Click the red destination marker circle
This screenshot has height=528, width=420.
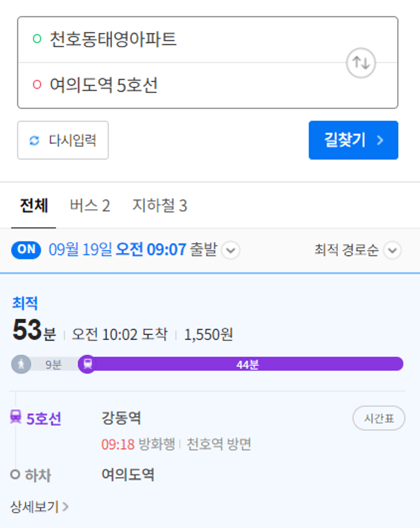coord(37,84)
